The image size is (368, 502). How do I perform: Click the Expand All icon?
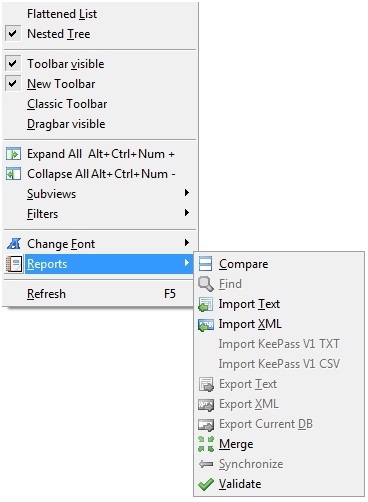(13, 154)
